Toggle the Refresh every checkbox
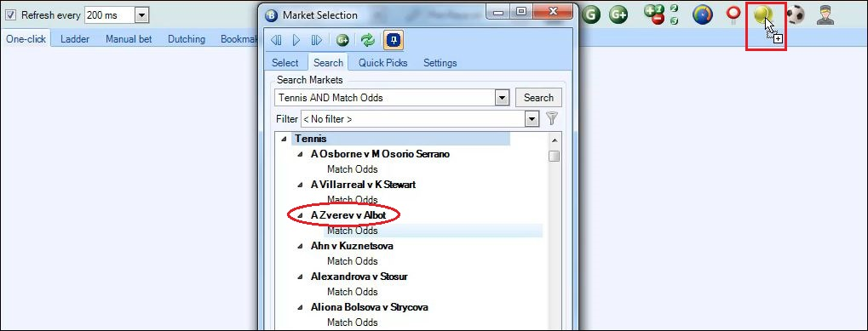This screenshot has height=331, width=868. click(x=10, y=15)
